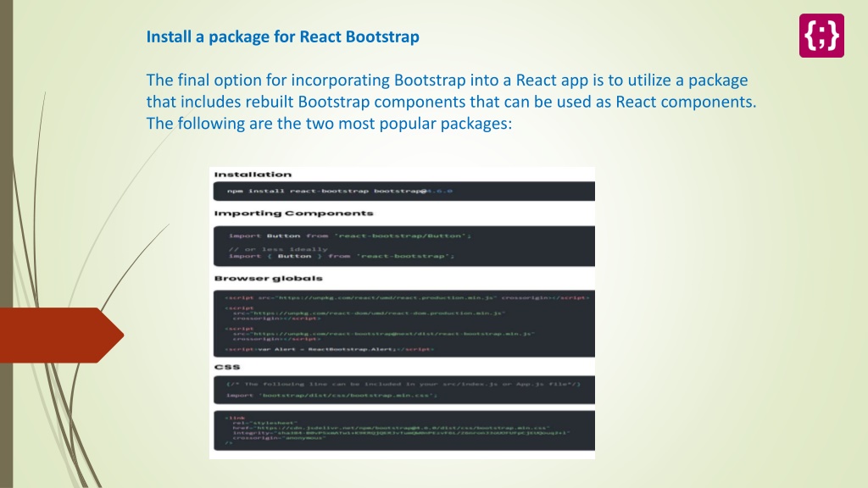Click the react.production.min.js script line
This screenshot has height=488, width=868.
pos(408,297)
